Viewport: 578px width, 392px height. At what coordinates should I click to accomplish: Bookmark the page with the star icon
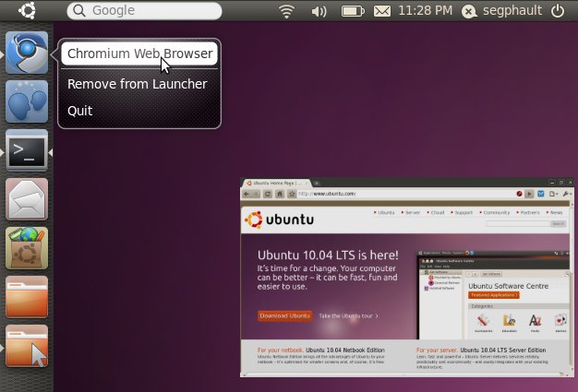point(292,194)
